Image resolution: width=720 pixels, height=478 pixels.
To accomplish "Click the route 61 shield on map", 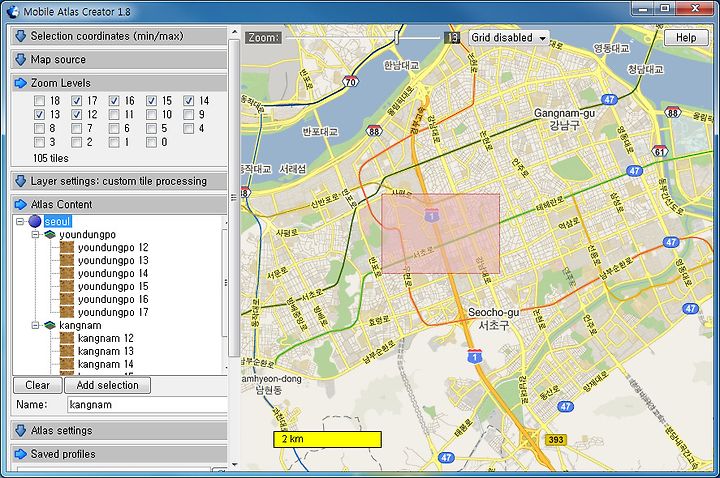I will click(x=660, y=151).
